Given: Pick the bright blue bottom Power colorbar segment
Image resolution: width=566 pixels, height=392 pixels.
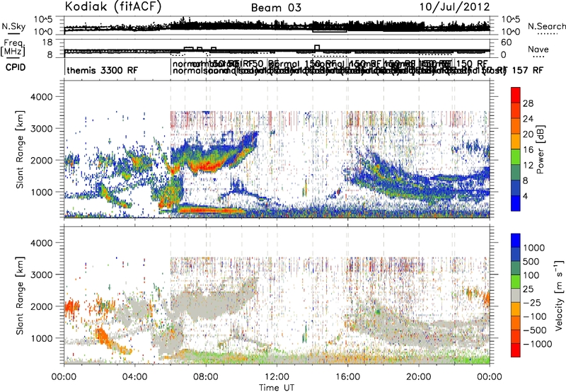Looking at the screenshot, I should click(x=516, y=203).
